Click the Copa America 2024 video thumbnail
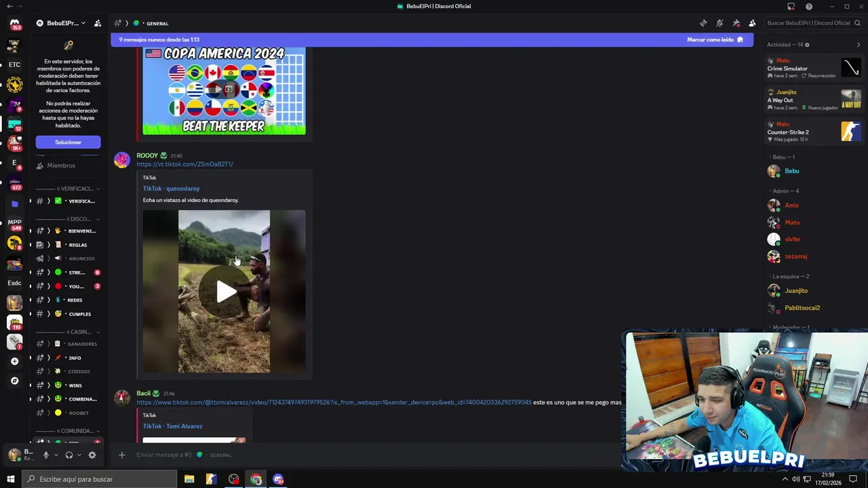Viewport: 868px width, 488px height. (224, 91)
